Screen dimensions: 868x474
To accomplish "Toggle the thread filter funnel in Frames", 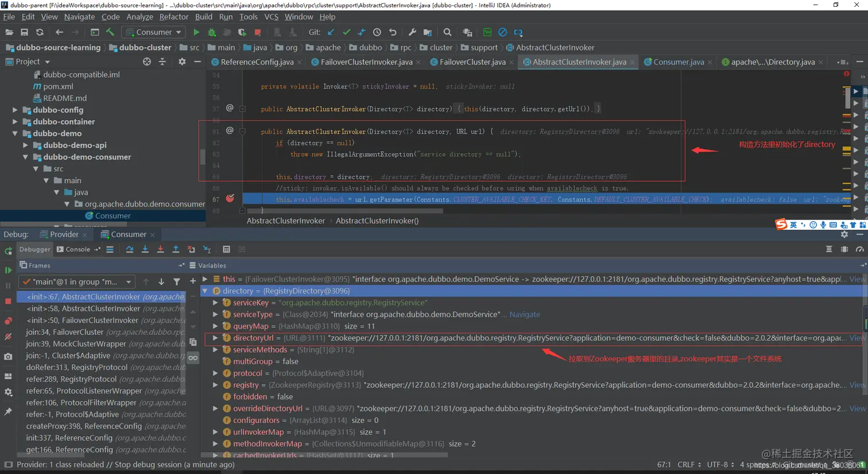I will [177, 282].
